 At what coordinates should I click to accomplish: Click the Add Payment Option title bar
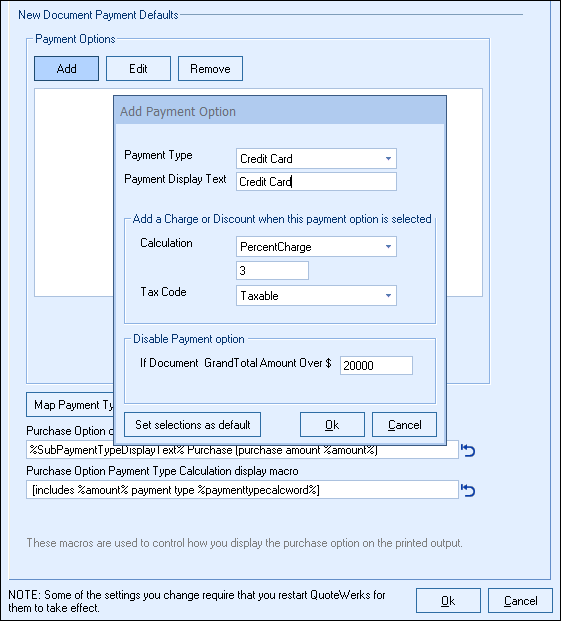(280, 111)
